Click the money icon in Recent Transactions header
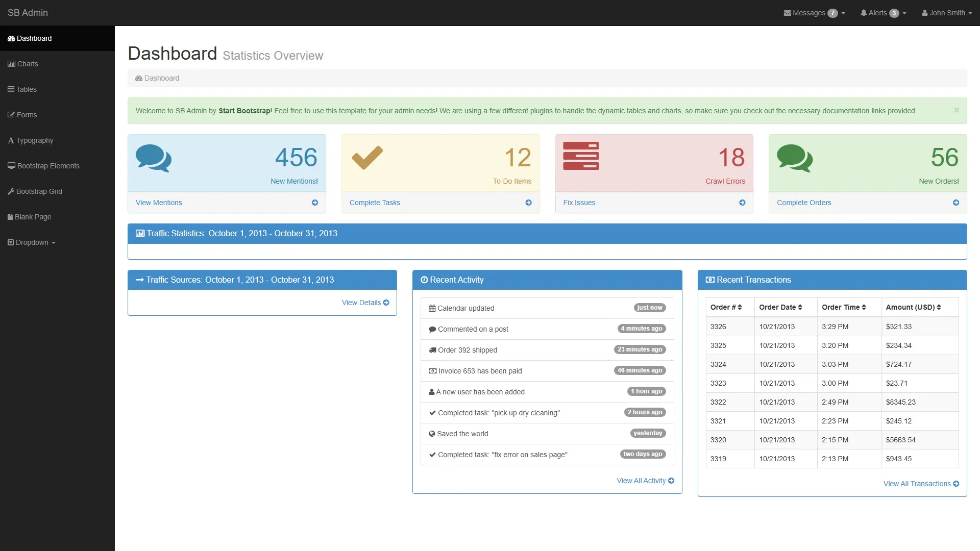The width and height of the screenshot is (980, 551). point(710,280)
